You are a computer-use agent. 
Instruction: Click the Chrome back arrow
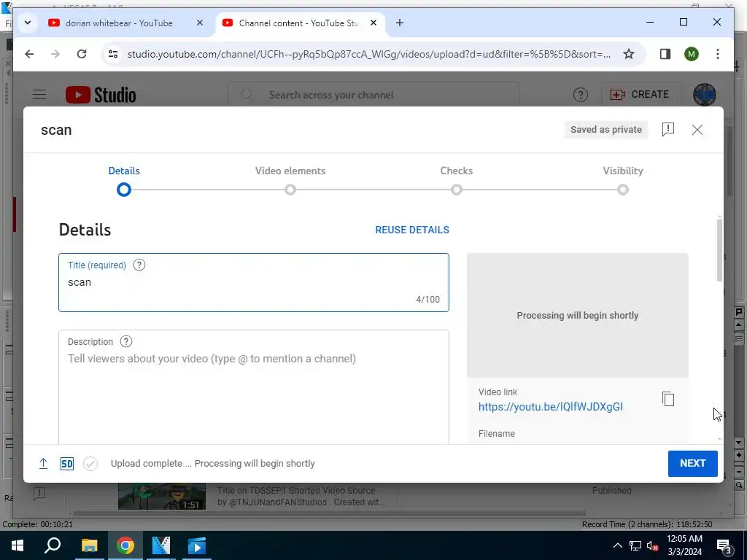(x=29, y=54)
